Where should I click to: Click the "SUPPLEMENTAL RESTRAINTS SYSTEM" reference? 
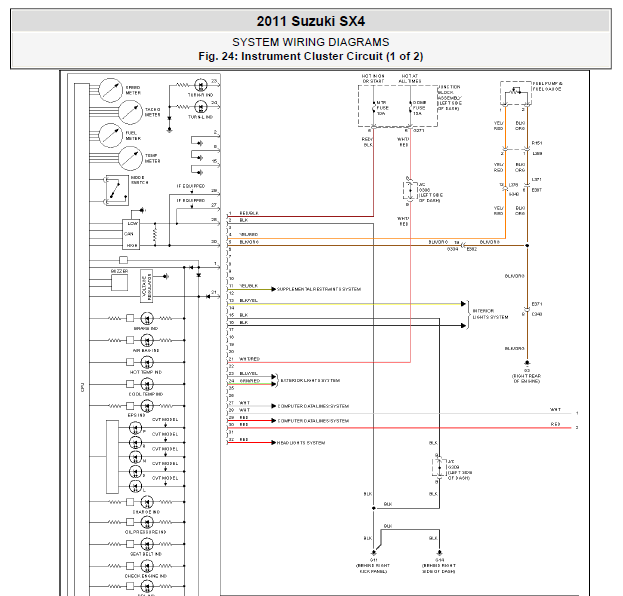tap(319, 289)
